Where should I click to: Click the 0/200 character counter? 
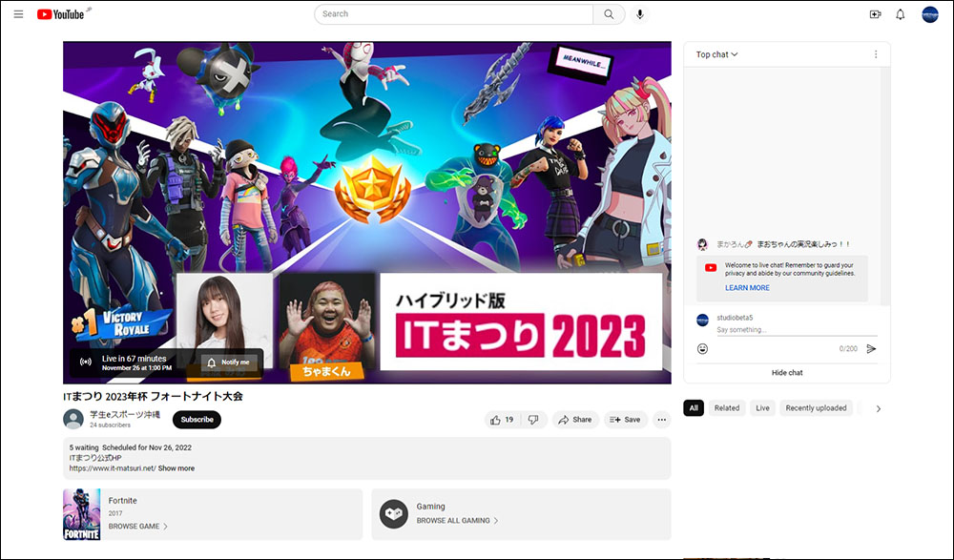click(848, 349)
